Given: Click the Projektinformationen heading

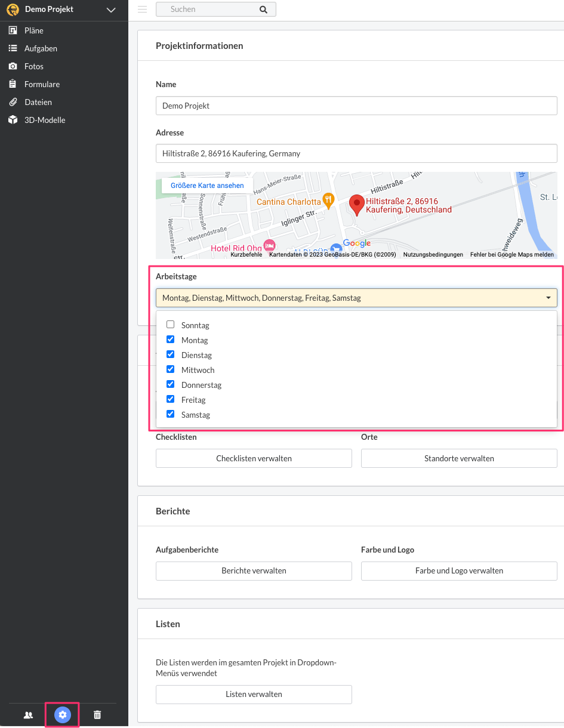Looking at the screenshot, I should point(199,46).
